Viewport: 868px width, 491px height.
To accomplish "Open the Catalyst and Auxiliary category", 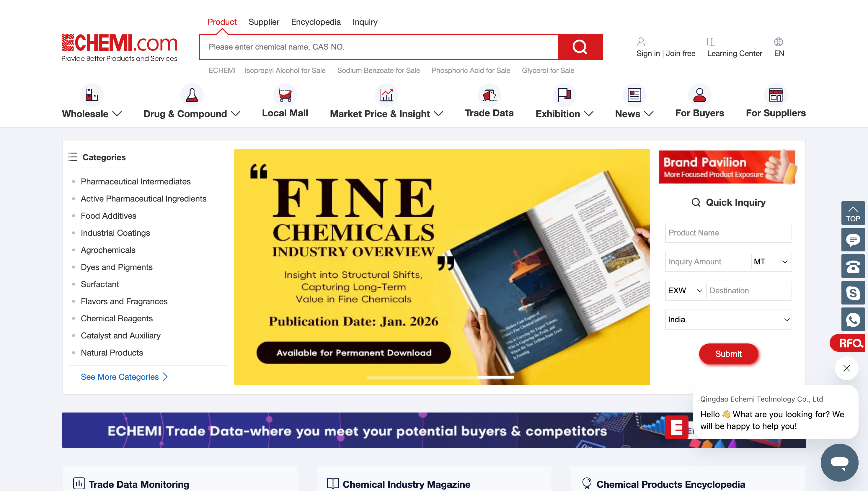I will pos(121,335).
